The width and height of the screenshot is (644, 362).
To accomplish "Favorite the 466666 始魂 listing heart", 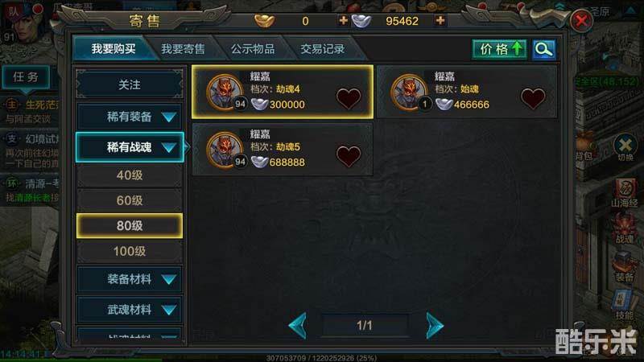I will click(533, 98).
